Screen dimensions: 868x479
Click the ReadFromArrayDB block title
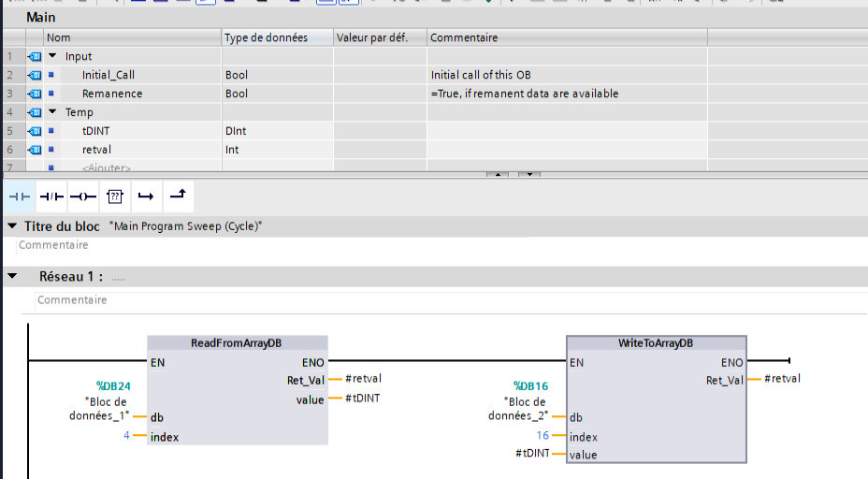[x=237, y=343]
